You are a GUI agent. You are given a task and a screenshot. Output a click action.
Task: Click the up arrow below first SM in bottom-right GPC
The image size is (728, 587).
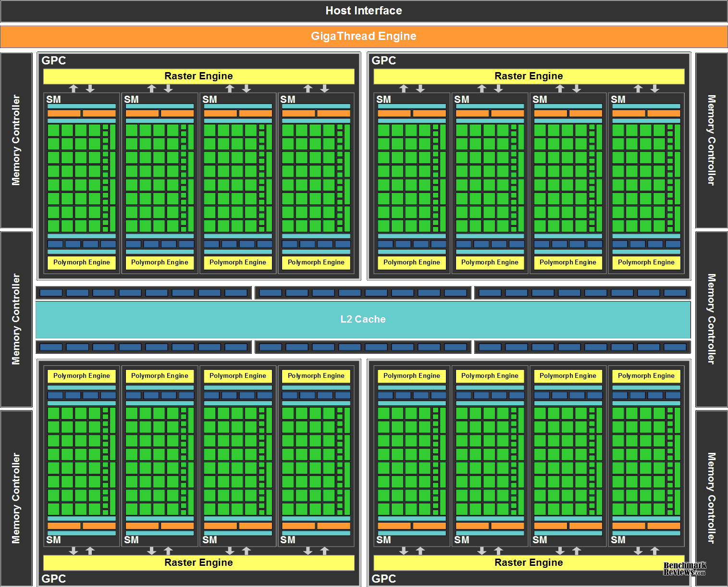point(420,550)
